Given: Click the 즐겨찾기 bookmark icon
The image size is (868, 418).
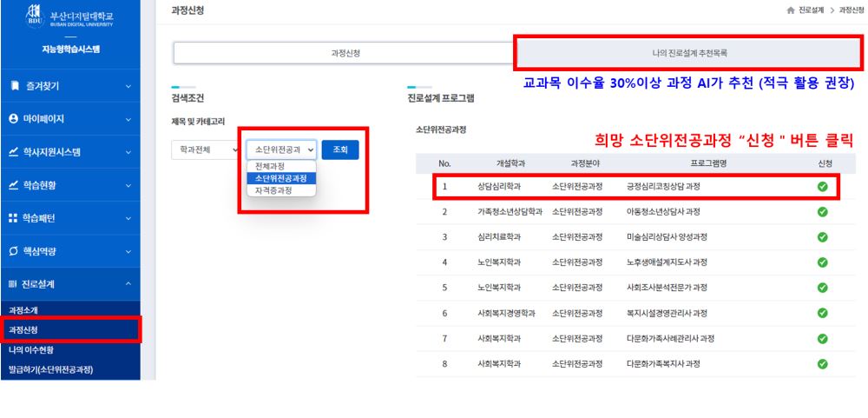Looking at the screenshot, I should coord(15,86).
